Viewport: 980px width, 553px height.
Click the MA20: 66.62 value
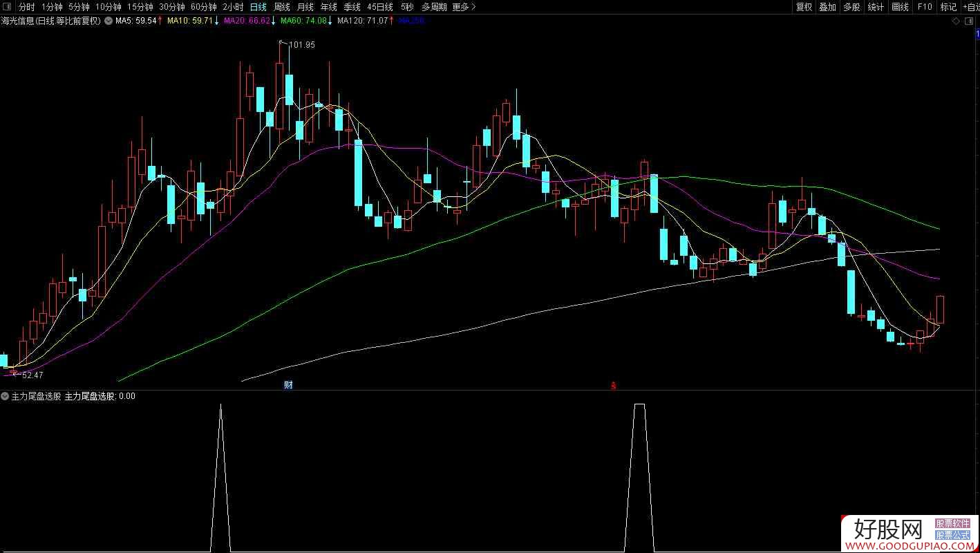click(x=247, y=21)
